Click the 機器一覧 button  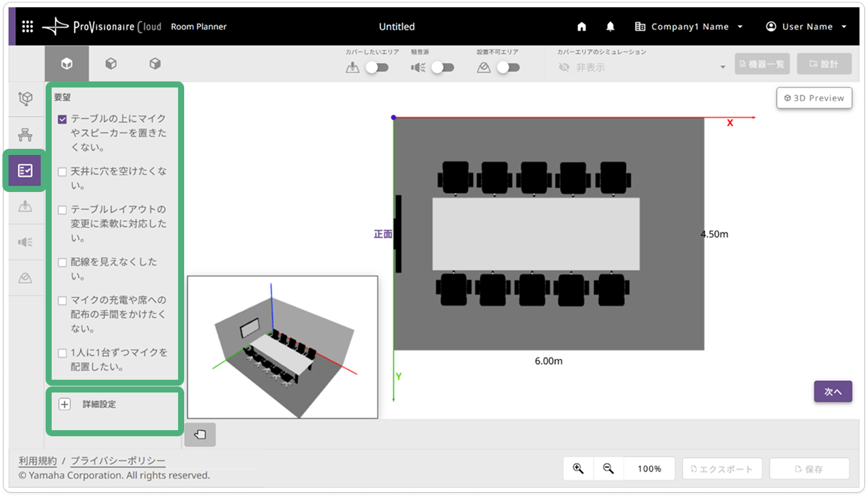(762, 64)
